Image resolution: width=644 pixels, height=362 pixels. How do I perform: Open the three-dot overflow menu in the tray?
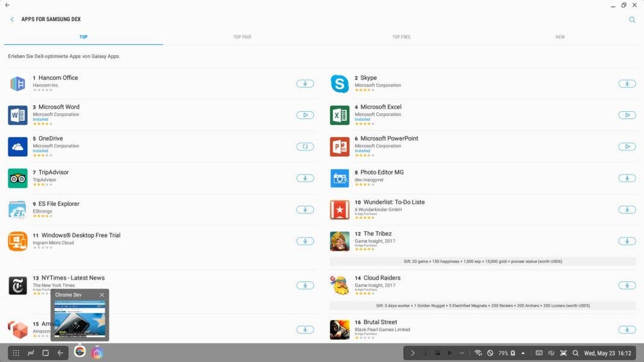pos(461,353)
